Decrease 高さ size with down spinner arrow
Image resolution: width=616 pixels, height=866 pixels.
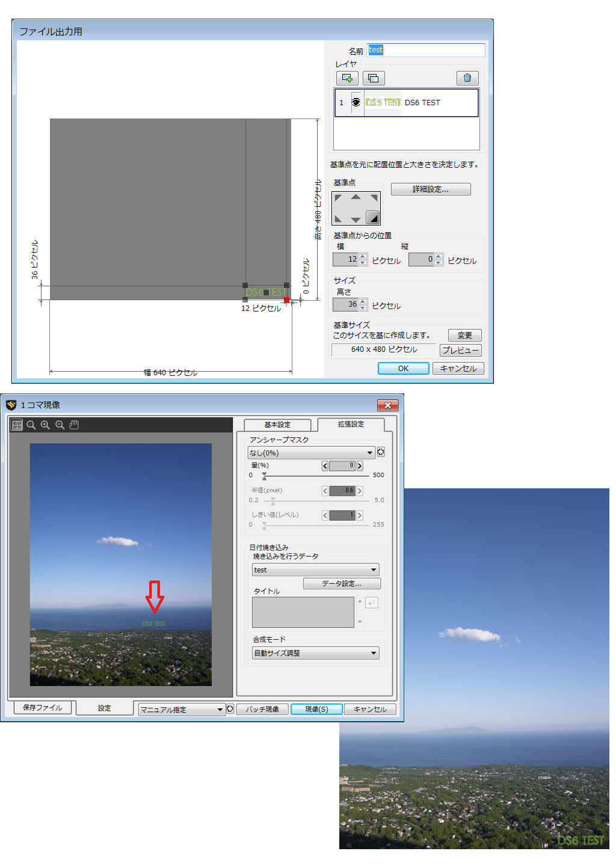coord(363,307)
